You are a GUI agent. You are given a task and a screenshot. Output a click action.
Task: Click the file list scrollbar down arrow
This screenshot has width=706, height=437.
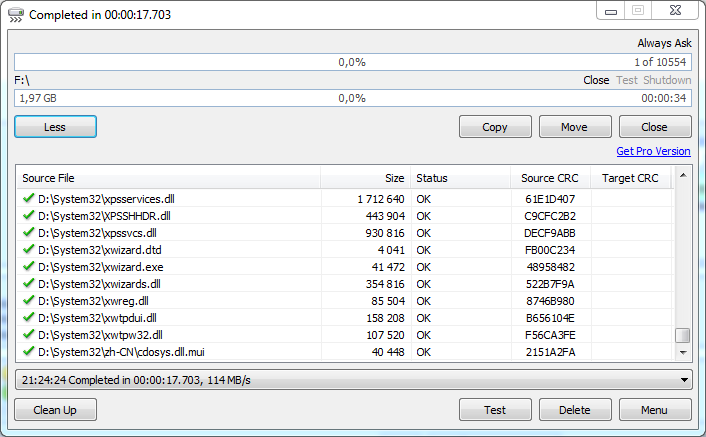[x=683, y=352]
